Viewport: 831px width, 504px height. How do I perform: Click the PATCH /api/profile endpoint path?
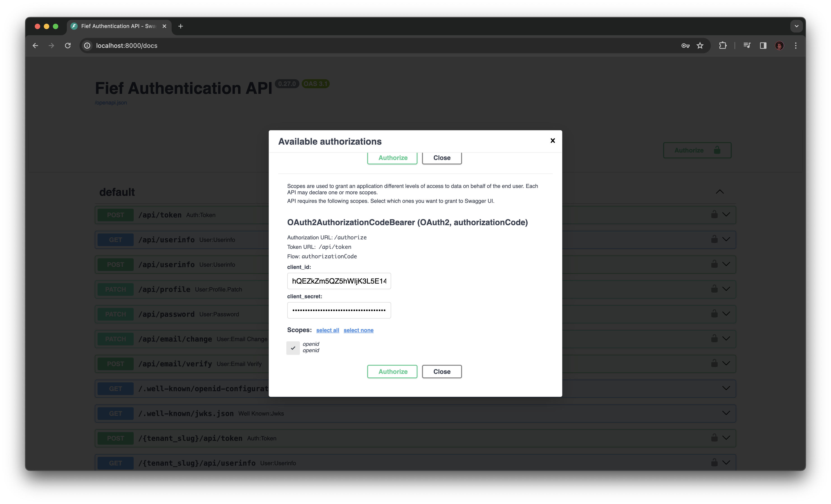tap(165, 289)
